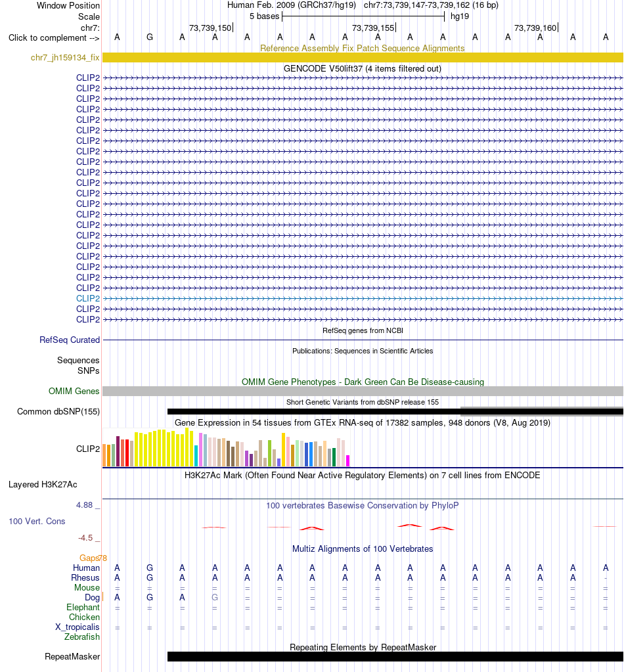The image size is (624, 672).
Task: Open 'Repeating Elements by RepeatMasker' title
Action: pyautogui.click(x=363, y=647)
